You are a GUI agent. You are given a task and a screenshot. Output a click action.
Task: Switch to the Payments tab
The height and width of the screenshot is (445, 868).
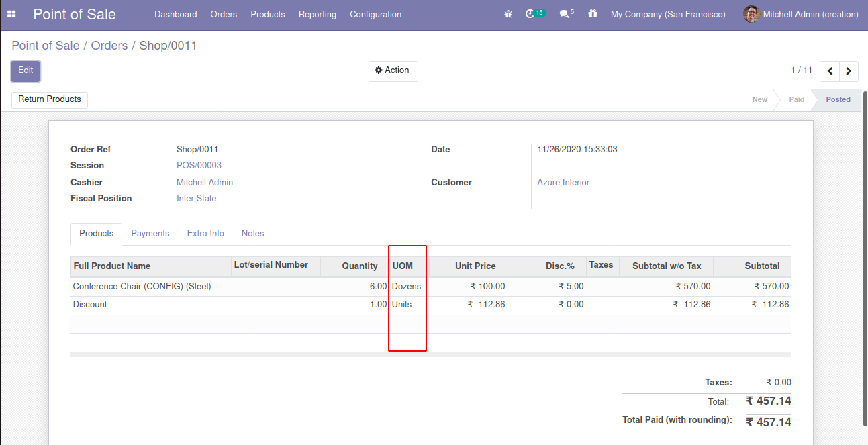pyautogui.click(x=150, y=234)
